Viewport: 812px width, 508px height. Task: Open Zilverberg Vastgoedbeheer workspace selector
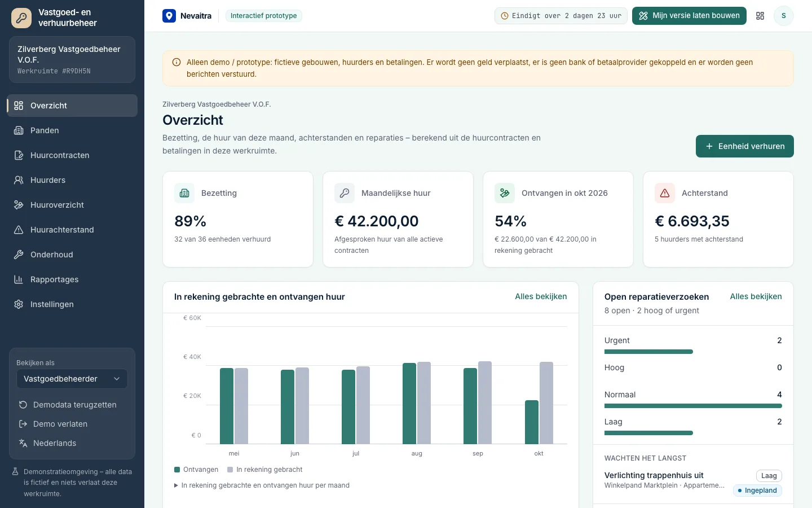coord(72,59)
